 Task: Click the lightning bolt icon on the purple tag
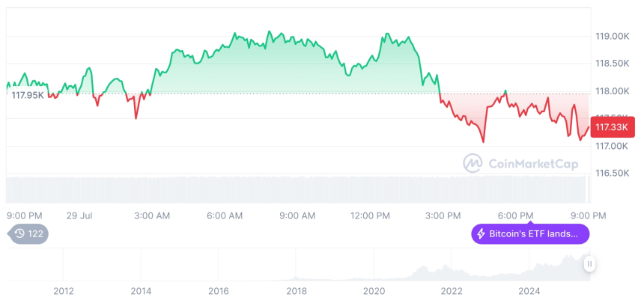point(481,234)
